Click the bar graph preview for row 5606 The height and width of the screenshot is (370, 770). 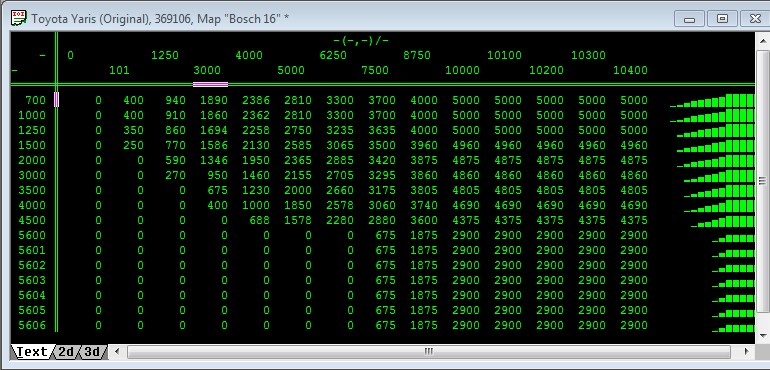[733, 327]
